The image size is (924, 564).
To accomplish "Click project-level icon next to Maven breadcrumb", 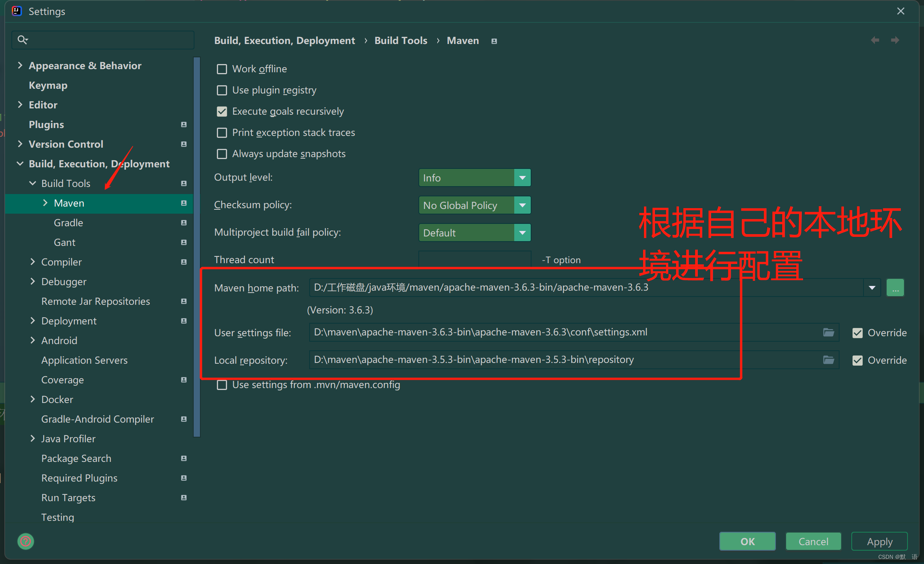I will point(494,41).
